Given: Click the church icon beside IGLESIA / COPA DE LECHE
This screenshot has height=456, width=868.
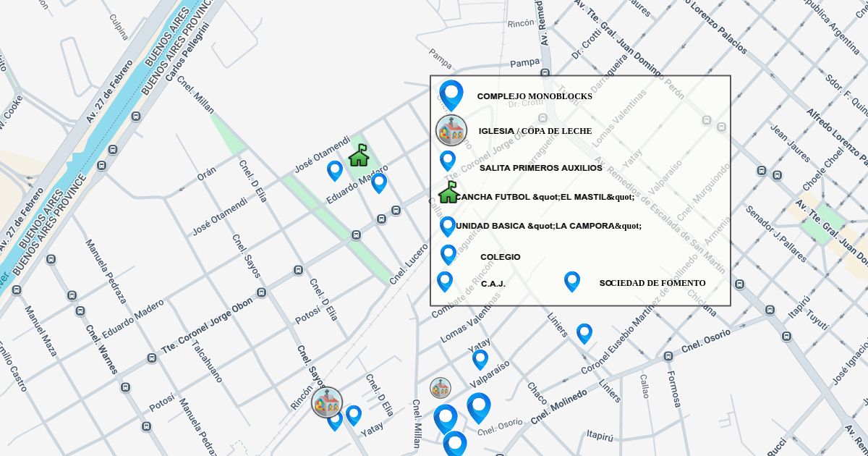Looking at the screenshot, I should click(x=451, y=131).
